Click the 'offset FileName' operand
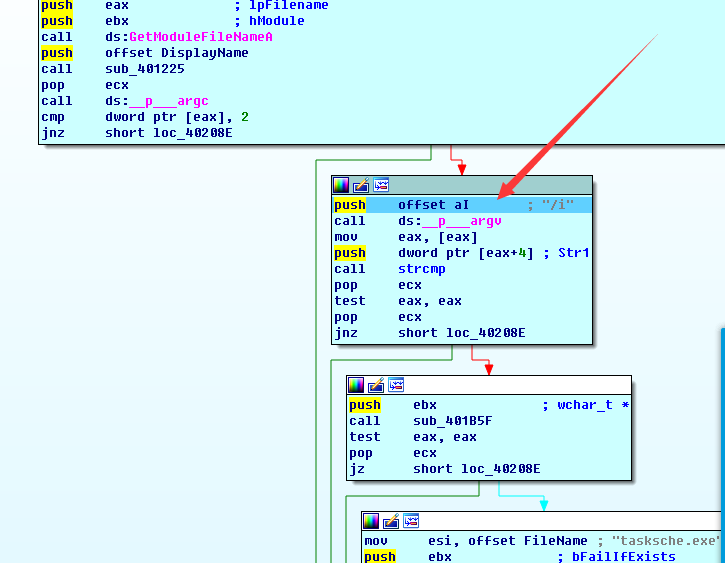This screenshot has height=563, width=725. click(x=528, y=541)
